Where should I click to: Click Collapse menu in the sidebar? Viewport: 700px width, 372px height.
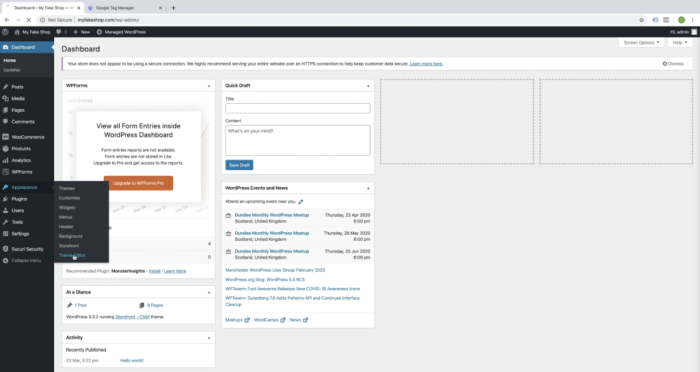click(26, 260)
